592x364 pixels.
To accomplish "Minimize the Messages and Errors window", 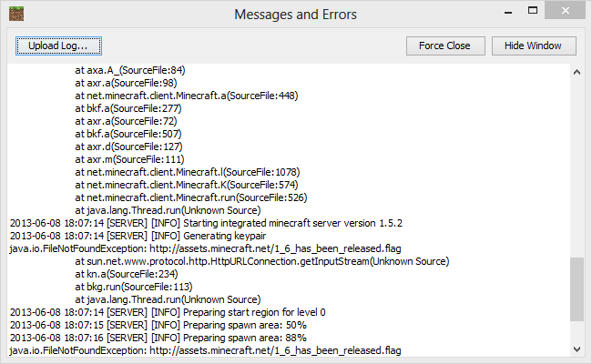I will (508, 11).
